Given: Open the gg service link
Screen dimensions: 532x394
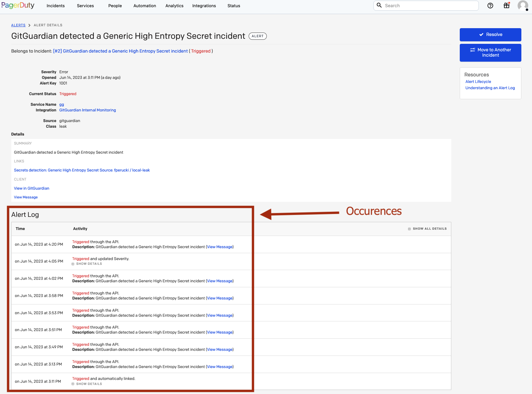Looking at the screenshot, I should click(62, 105).
